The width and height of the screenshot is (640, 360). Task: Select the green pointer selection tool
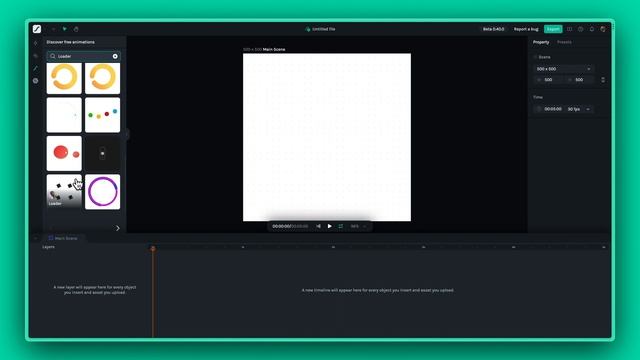click(64, 29)
